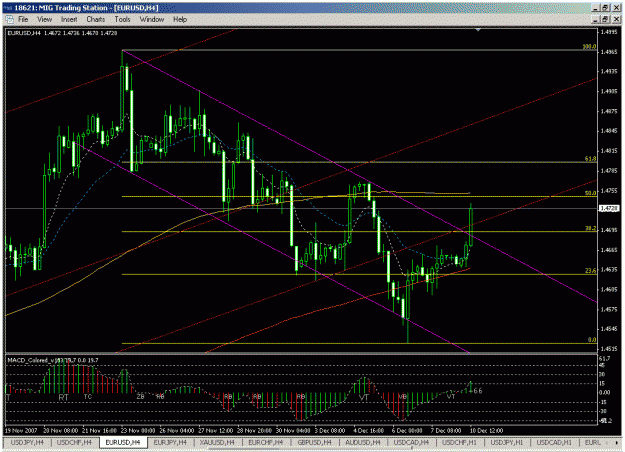
Task: Switch to the GBPUSD,H4 chart tab
Action: click(314, 442)
